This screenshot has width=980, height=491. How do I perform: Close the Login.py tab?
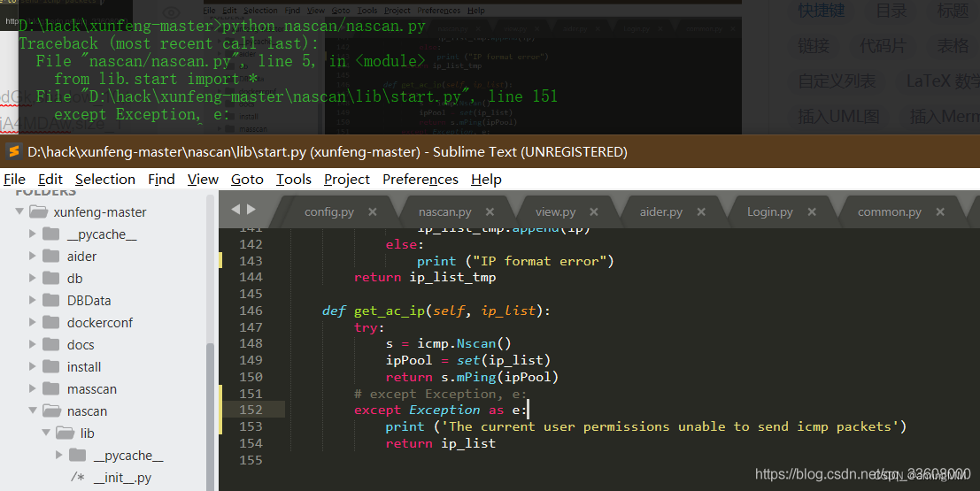[x=812, y=211]
